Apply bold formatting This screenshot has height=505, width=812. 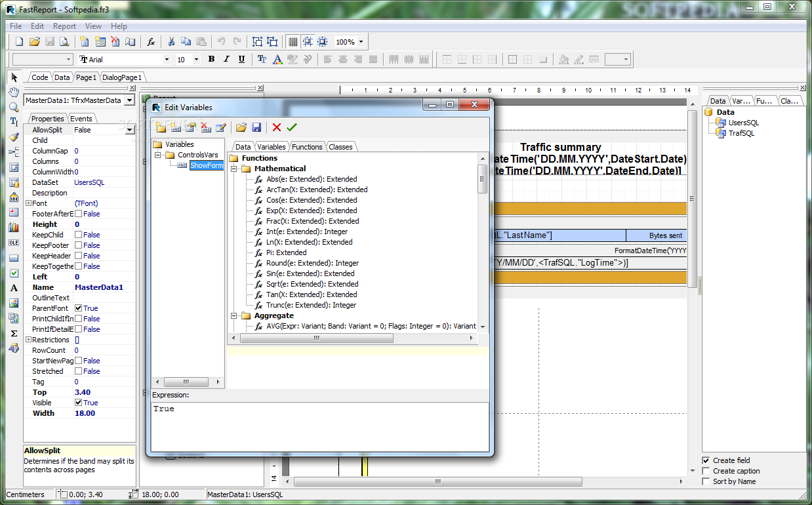(x=211, y=59)
